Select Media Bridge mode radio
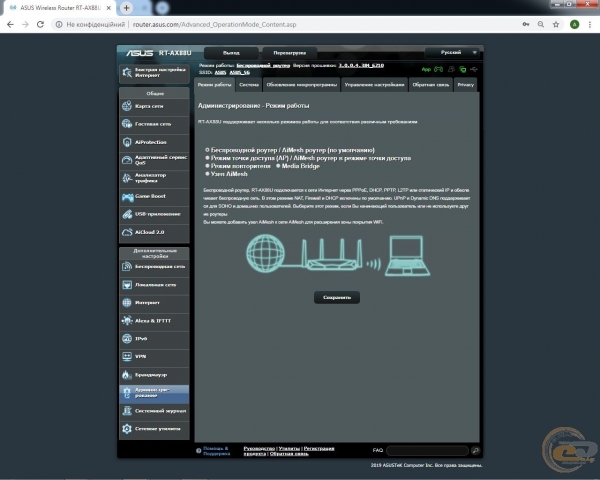Viewport: 600px width, 480px height. pyautogui.click(x=278, y=166)
